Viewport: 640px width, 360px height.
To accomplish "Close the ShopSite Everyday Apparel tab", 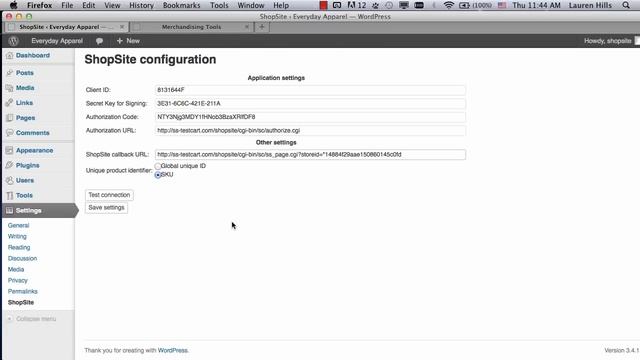I will pos(122,27).
